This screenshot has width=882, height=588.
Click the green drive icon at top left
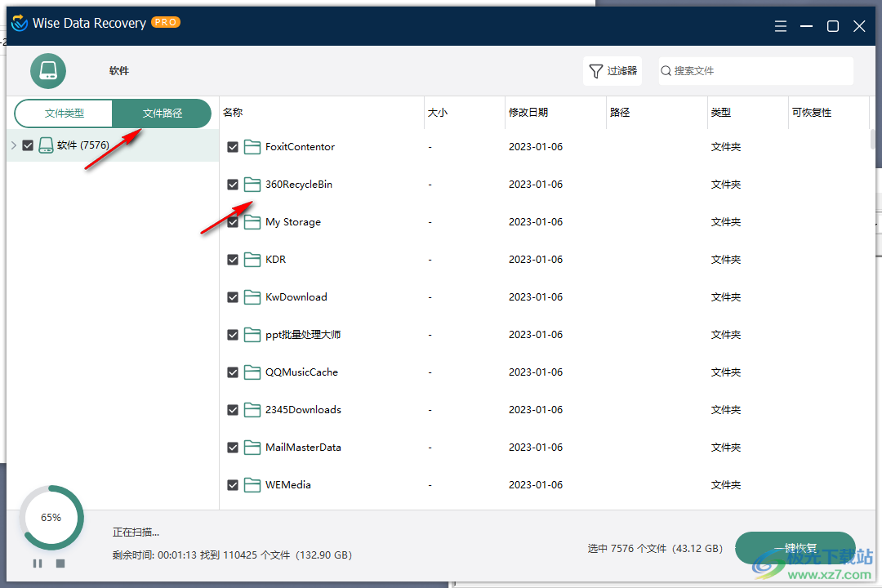[48, 71]
